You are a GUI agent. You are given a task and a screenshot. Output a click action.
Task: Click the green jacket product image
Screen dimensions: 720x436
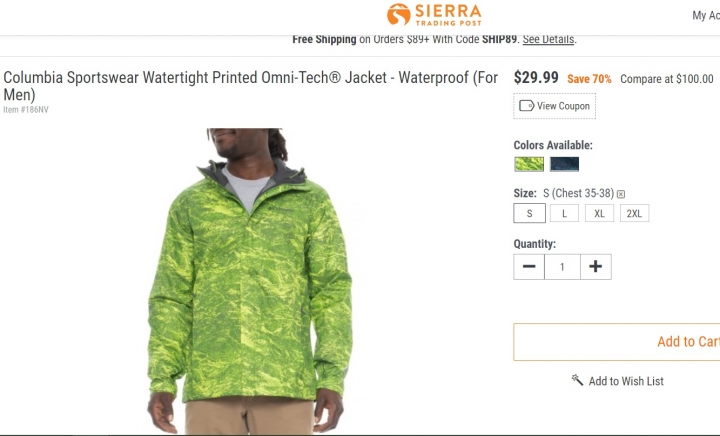click(250, 281)
